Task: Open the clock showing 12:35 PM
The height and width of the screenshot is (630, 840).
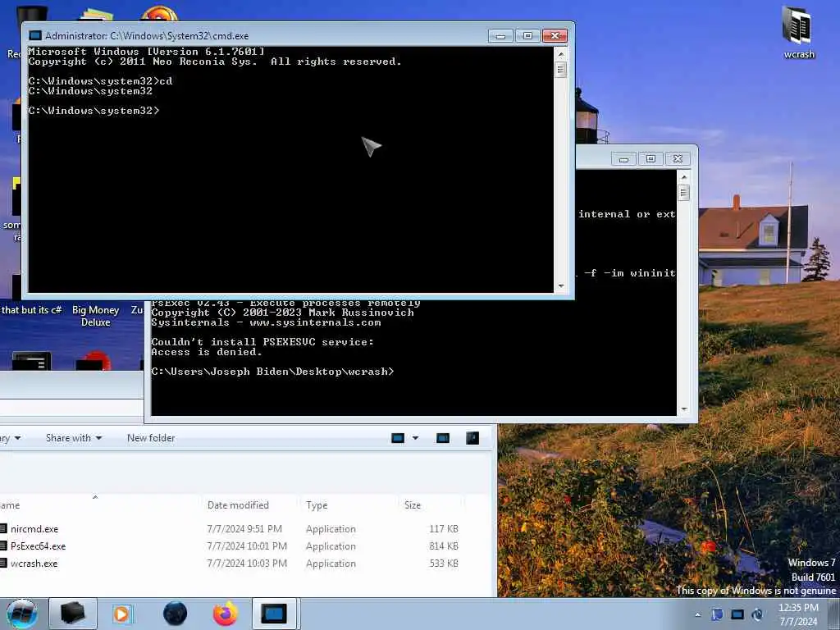Action: point(798,614)
